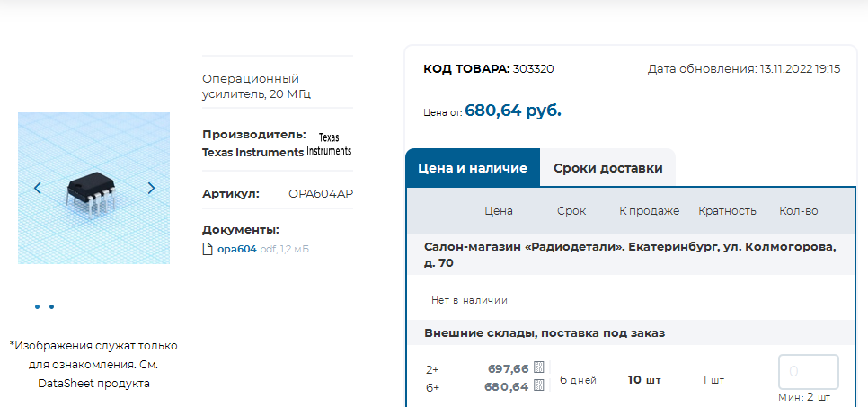
Task: Click the 1 шт multiplicity value
Action: (713, 380)
